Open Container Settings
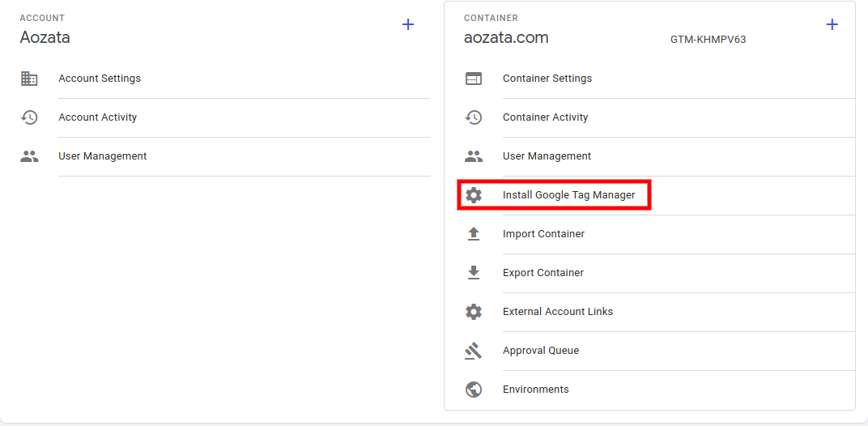 [x=547, y=79]
